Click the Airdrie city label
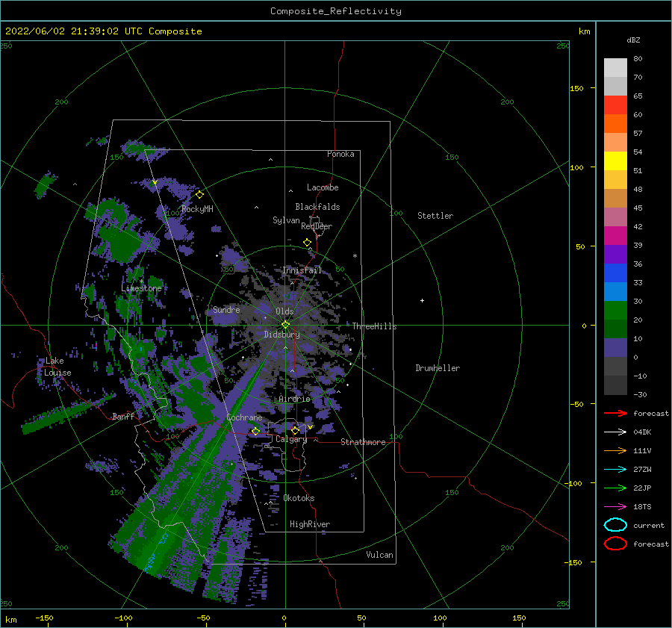This screenshot has height=628, width=672. (294, 399)
